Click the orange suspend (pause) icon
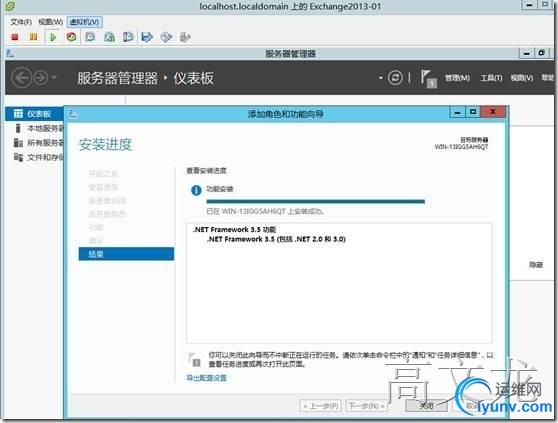The image size is (558, 423). [x=33, y=37]
